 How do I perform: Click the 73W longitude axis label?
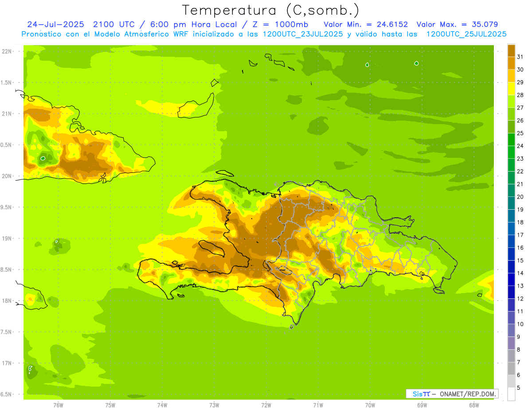click(x=214, y=405)
